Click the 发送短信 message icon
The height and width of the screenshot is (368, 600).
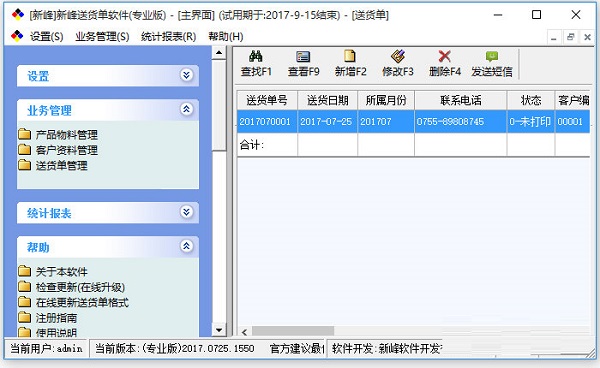click(x=492, y=57)
